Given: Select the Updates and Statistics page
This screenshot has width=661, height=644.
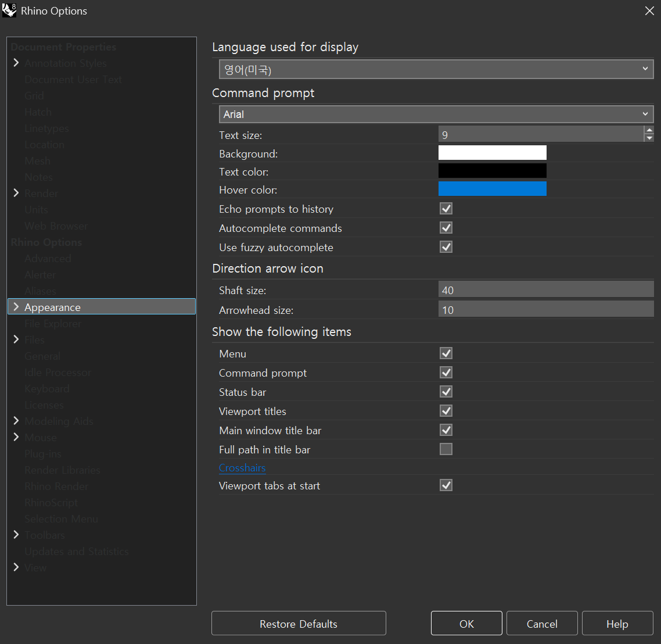Looking at the screenshot, I should 76,551.
